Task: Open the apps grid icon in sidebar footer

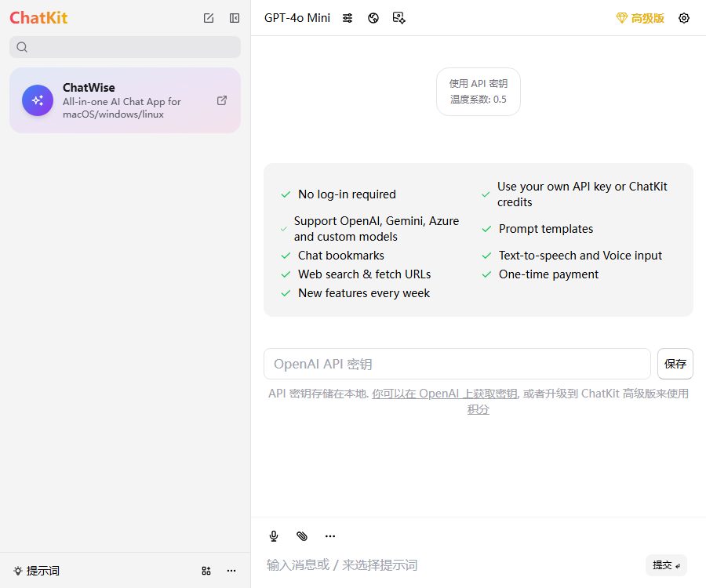Action: point(206,571)
